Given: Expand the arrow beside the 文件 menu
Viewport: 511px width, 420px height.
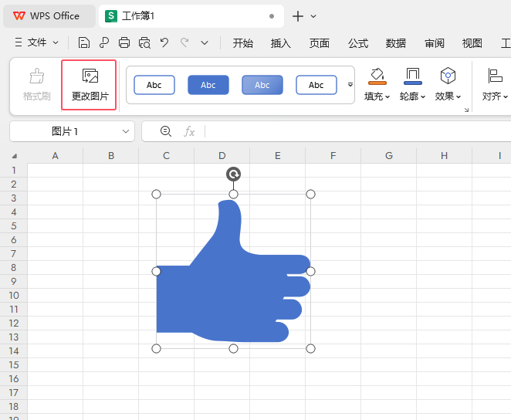Looking at the screenshot, I should tap(56, 42).
